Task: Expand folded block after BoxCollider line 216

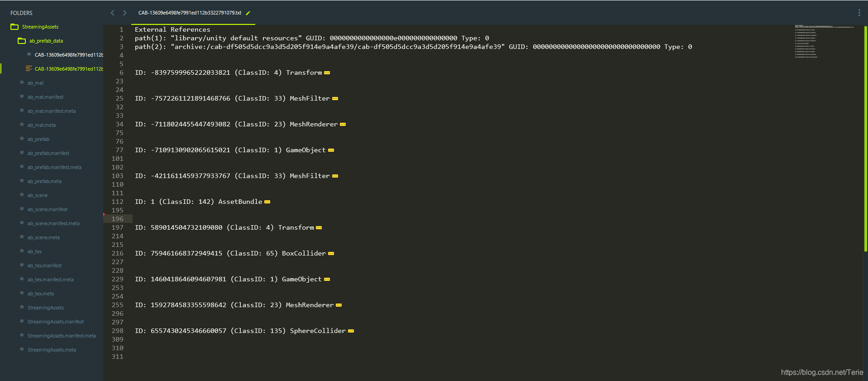Action: [x=331, y=254]
